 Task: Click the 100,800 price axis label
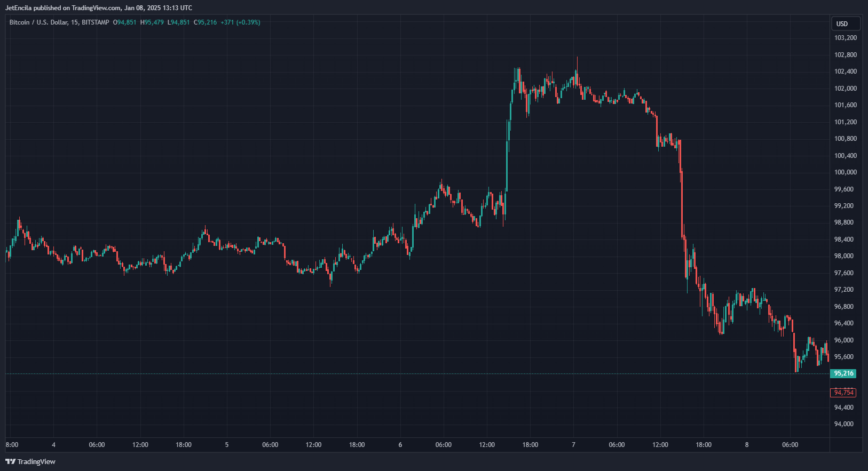pyautogui.click(x=846, y=139)
